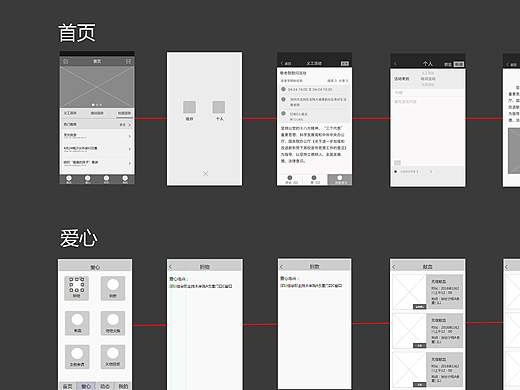Open the third card's image placeholder in the donation list

pyautogui.click(x=409, y=369)
